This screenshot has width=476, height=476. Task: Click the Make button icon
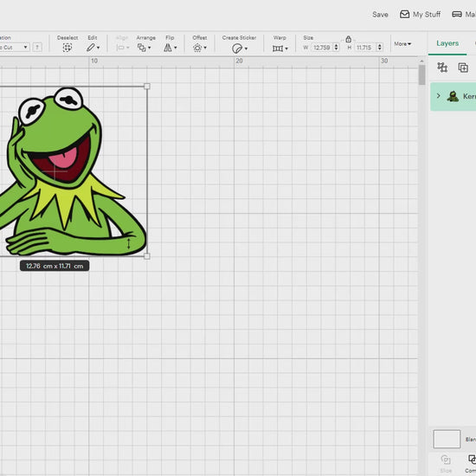click(457, 14)
